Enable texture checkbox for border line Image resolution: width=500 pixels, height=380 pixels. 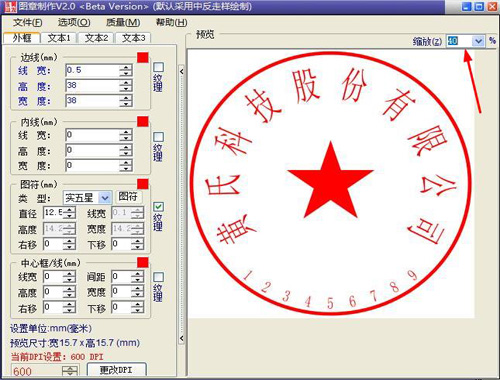(158, 67)
